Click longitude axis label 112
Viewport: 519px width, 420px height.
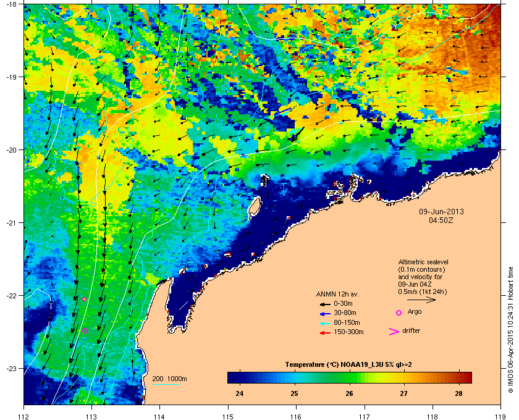(24, 416)
